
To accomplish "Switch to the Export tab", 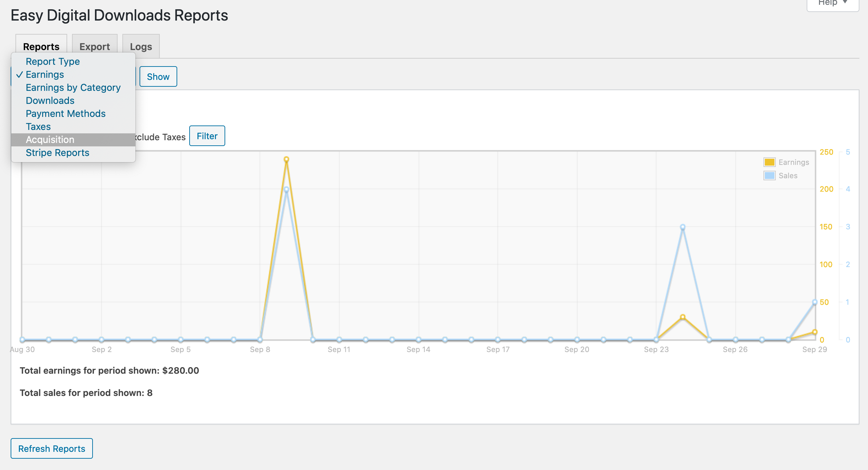I will (x=95, y=46).
